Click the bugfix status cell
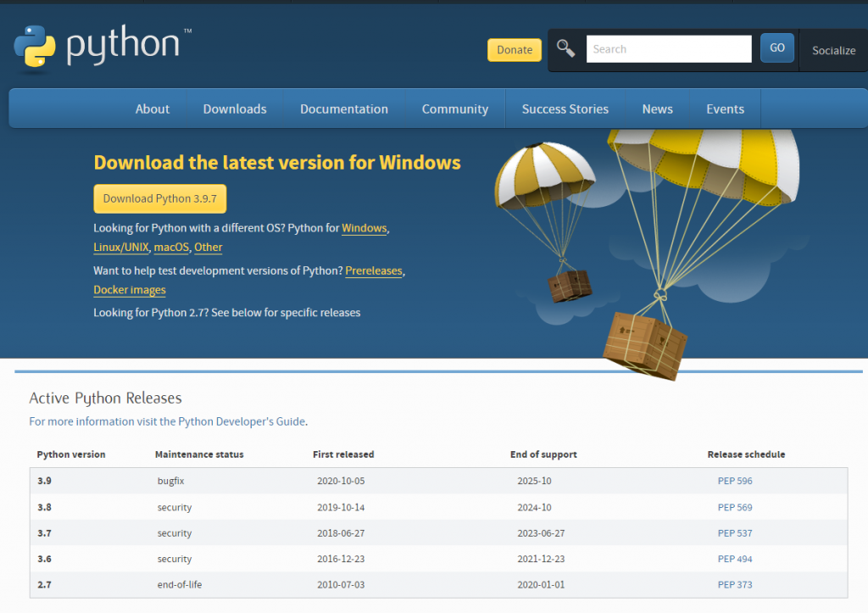Screen dimensions: 868x613 point(170,481)
